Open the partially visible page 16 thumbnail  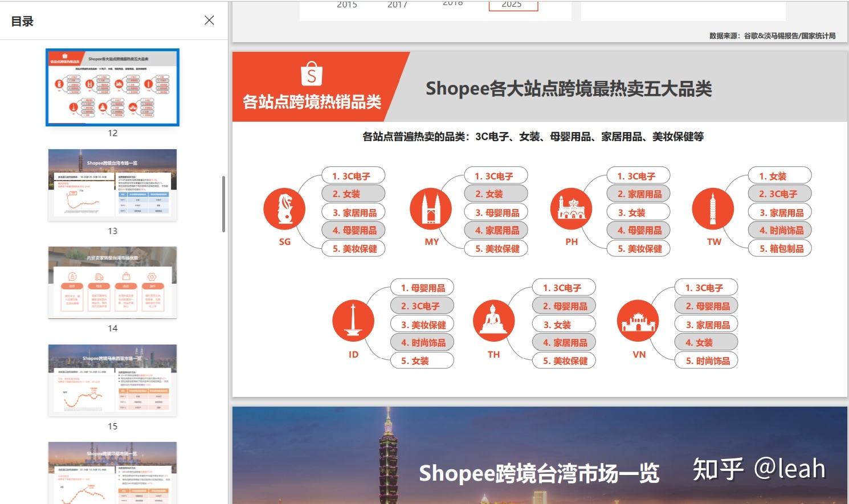(x=112, y=473)
